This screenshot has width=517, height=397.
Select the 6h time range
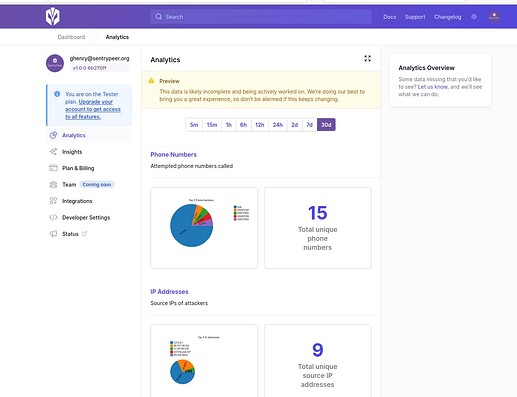click(x=244, y=125)
